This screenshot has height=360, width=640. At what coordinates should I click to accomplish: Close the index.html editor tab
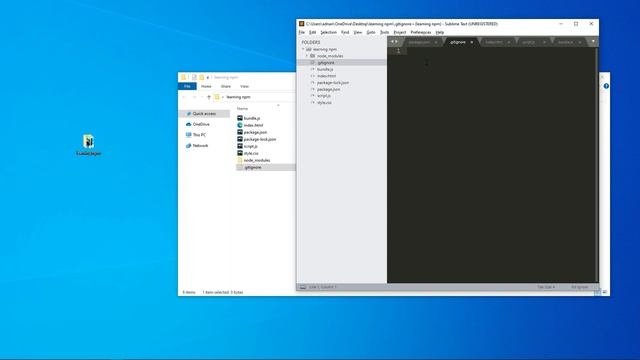click(x=509, y=42)
